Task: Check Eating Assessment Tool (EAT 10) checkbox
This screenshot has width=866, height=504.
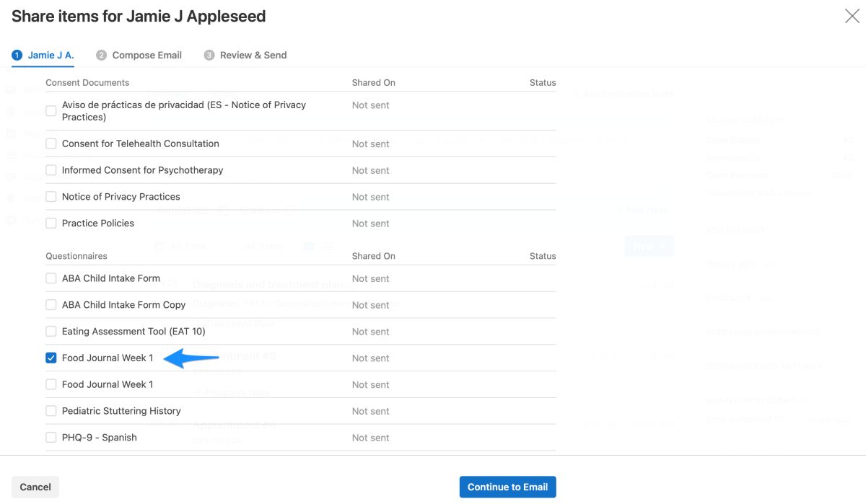Action: point(51,332)
